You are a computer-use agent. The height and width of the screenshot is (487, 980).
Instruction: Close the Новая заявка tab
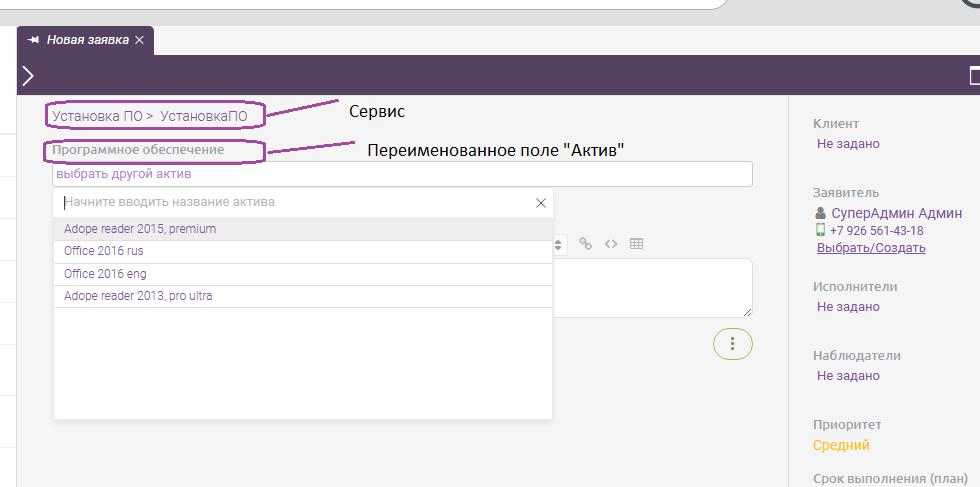[140, 40]
